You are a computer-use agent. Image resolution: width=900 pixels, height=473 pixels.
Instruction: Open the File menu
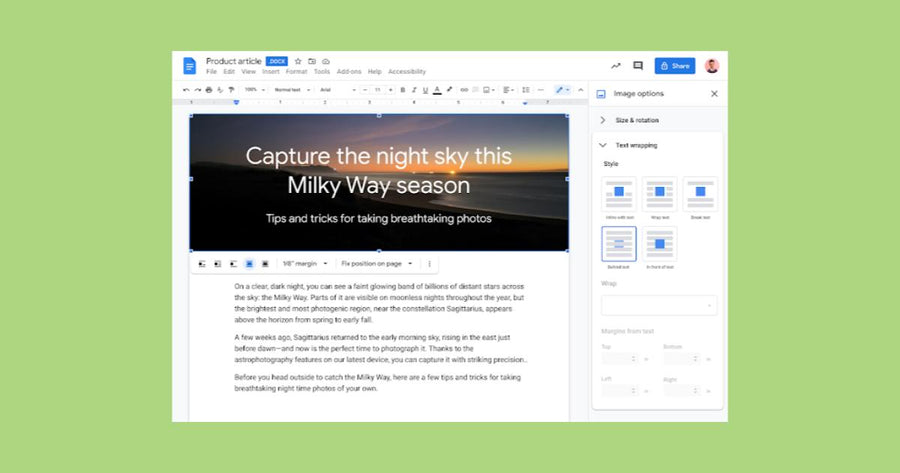point(211,72)
